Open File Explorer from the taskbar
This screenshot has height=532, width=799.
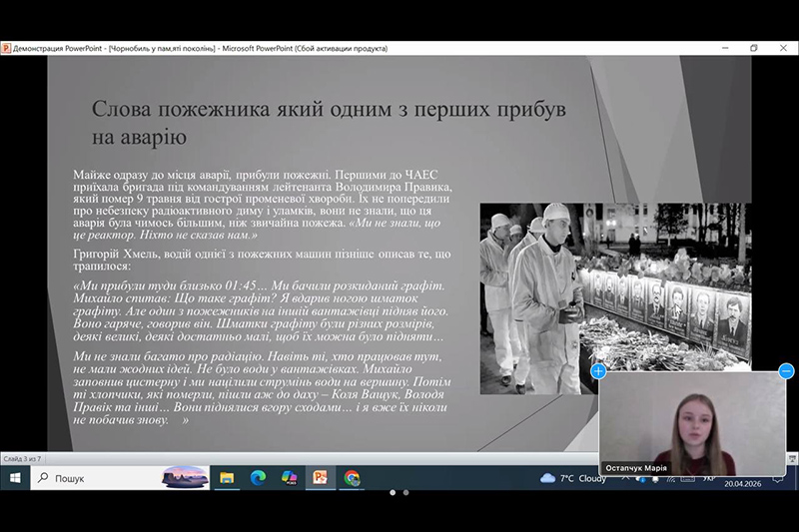(x=227, y=478)
